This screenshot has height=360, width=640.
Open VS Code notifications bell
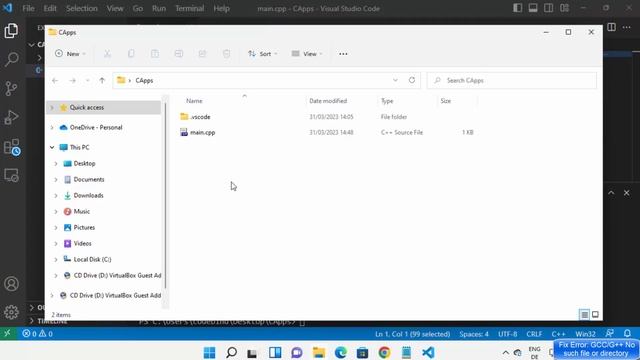point(627,333)
